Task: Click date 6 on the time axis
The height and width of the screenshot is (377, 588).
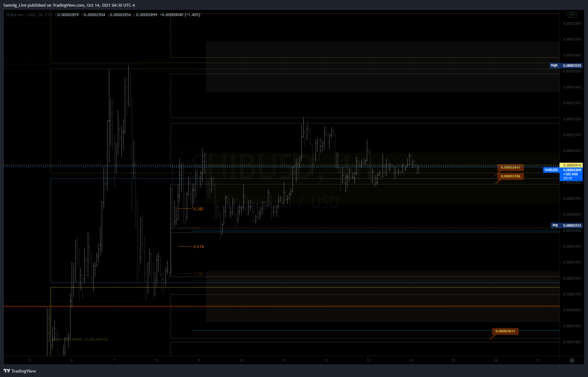Action: point(72,360)
